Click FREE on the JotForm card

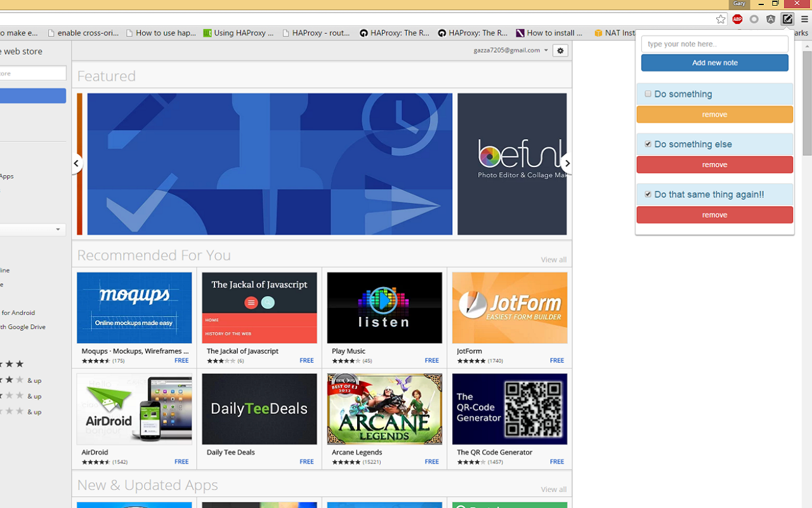click(557, 361)
